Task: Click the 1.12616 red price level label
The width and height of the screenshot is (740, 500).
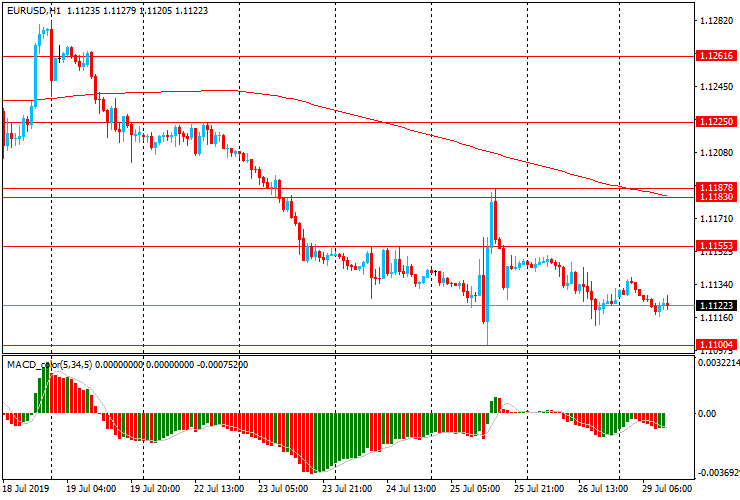Action: point(716,56)
